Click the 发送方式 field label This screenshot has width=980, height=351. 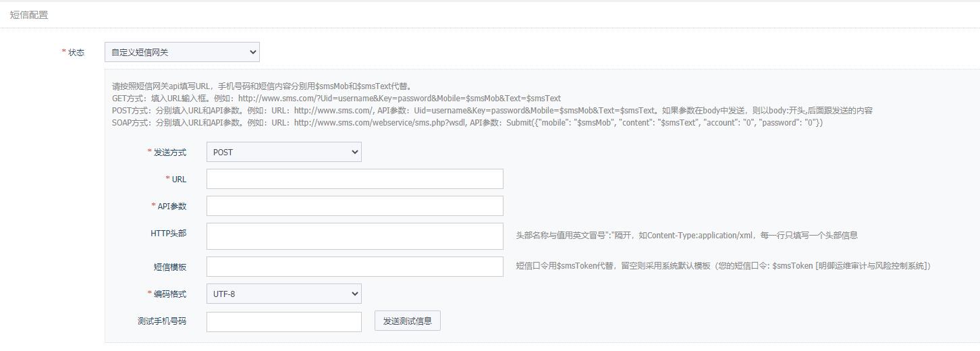[169, 153]
